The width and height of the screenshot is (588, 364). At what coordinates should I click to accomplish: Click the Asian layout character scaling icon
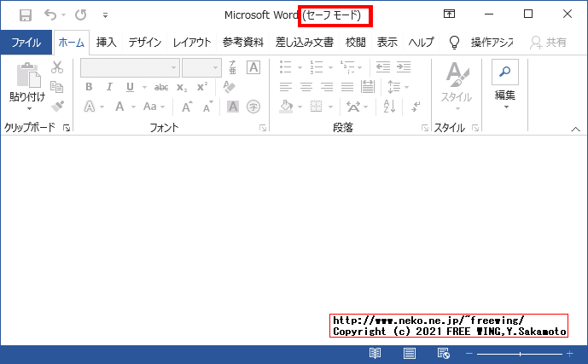point(352,107)
